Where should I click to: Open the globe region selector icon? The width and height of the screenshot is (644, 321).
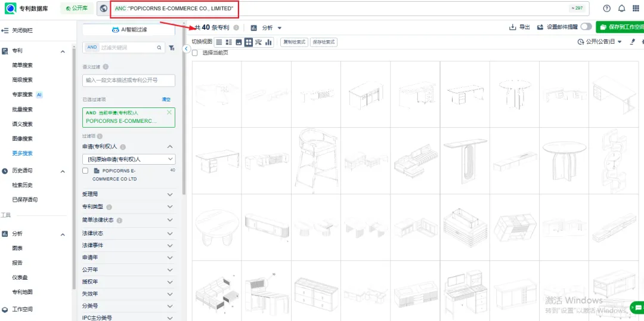104,8
